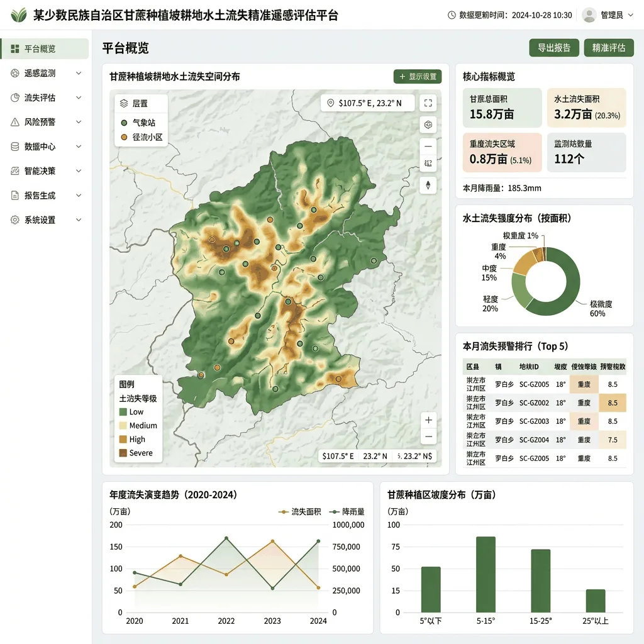The image size is (644, 644).
Task: Expand the 报告生成 chevron
Action: tap(79, 196)
